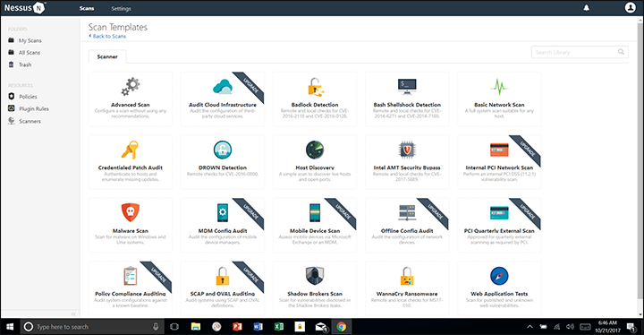Click the DROWN Detection description text
Screen dimensions: 644x335
tap(223, 174)
